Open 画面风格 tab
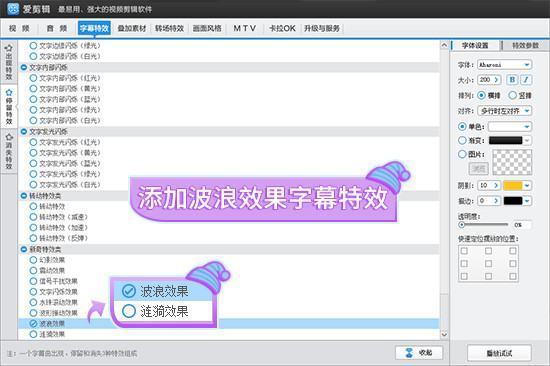 click(207, 28)
